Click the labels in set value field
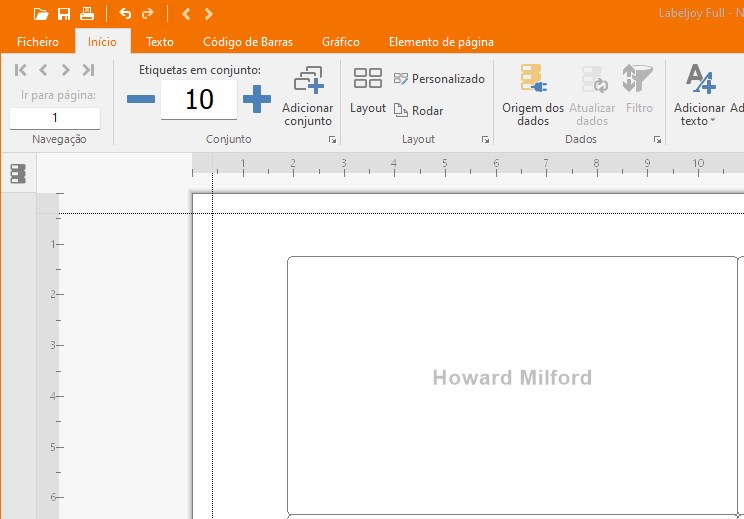Screen dimensions: 744x519 (x=199, y=100)
